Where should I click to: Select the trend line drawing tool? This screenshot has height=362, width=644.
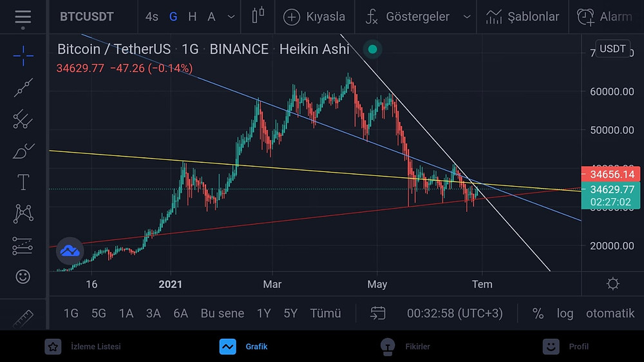click(x=23, y=88)
